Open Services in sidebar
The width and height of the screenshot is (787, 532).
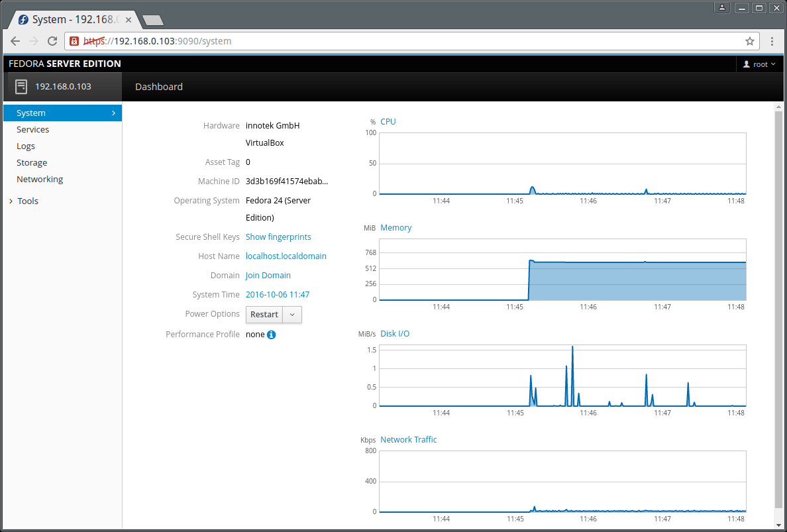coord(32,130)
